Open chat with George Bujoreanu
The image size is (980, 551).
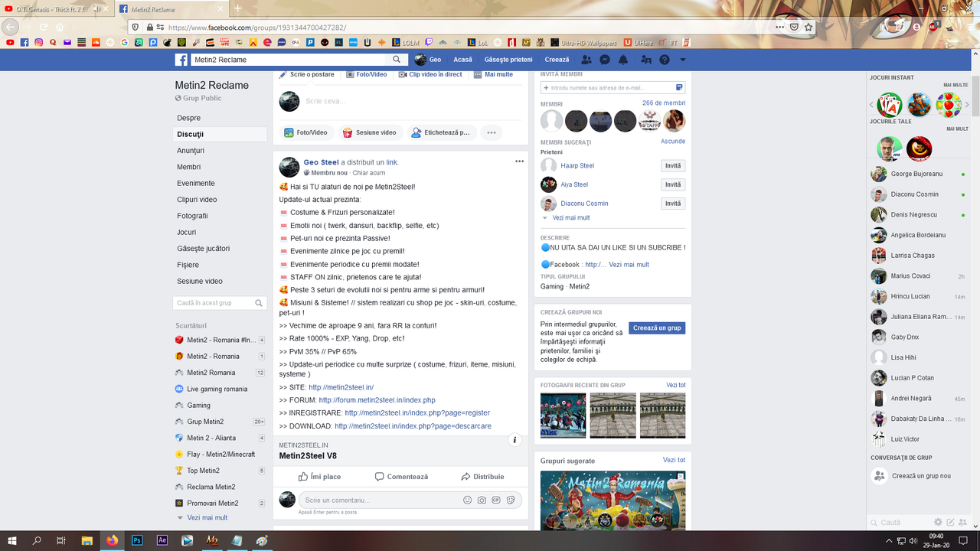917,174
